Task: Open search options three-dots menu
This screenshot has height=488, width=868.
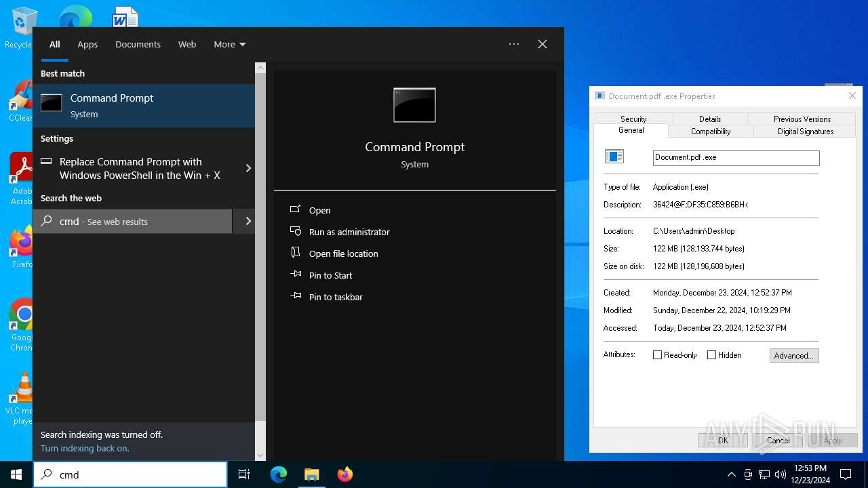Action: pos(514,44)
